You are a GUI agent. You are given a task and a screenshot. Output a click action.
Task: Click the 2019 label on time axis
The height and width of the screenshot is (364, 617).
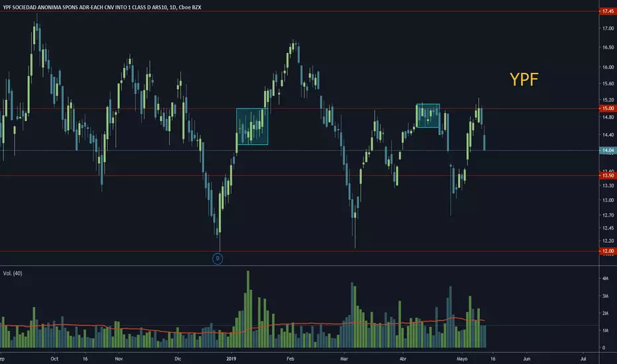coord(232,359)
